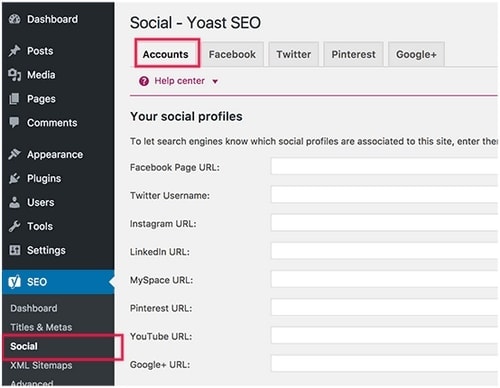
Task: Click the Plugins plug icon
Action: coord(15,178)
